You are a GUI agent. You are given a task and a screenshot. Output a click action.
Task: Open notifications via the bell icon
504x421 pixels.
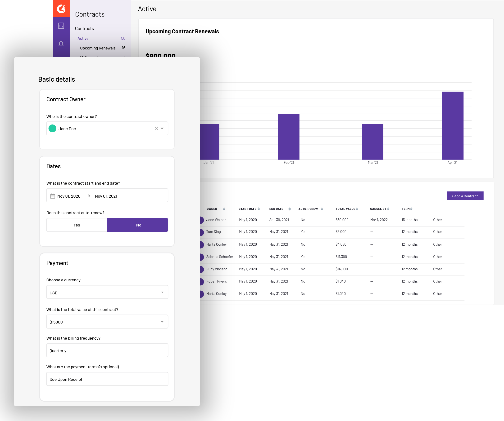61,43
